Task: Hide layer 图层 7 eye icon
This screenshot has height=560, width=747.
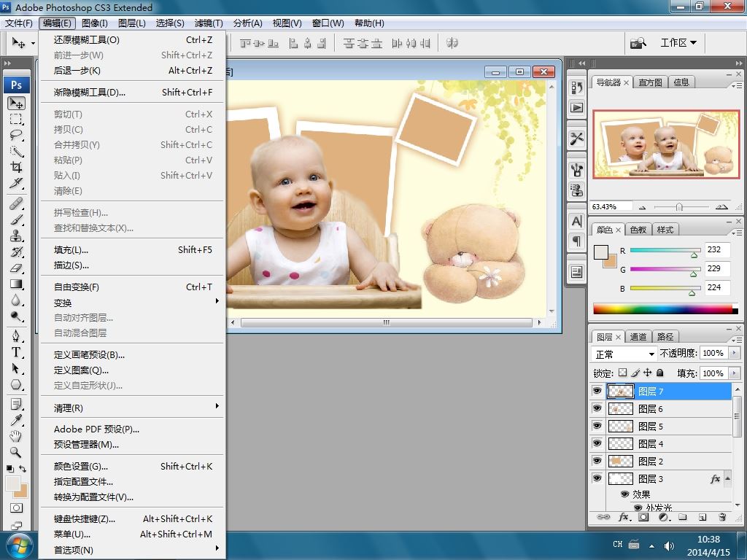Action: pyautogui.click(x=597, y=391)
